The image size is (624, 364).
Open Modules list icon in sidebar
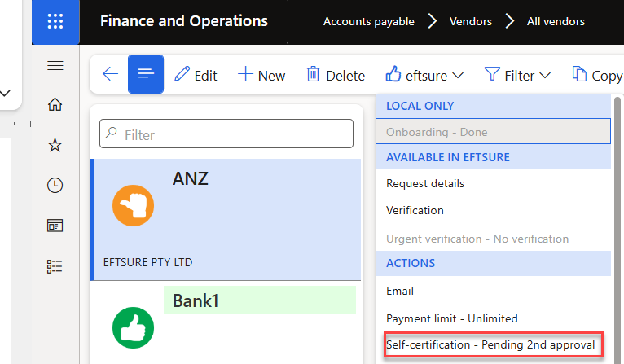coord(55,266)
